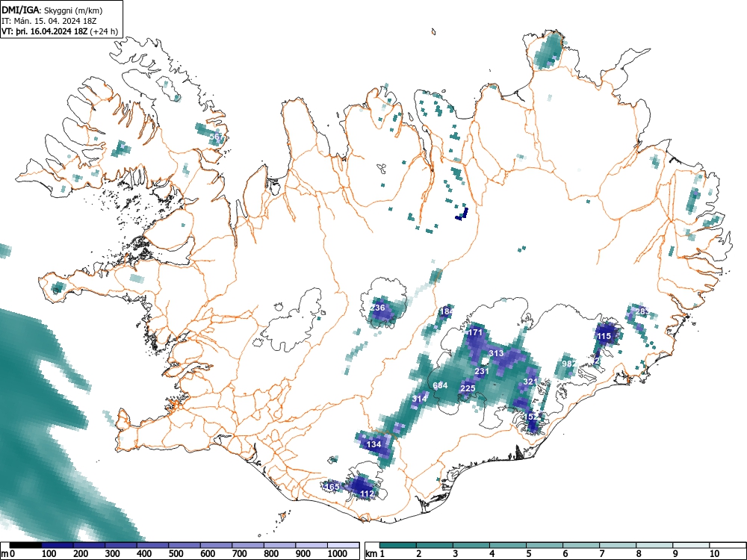Click the black 0–100 m legend swatch
747x560 pixels.
coord(25,545)
